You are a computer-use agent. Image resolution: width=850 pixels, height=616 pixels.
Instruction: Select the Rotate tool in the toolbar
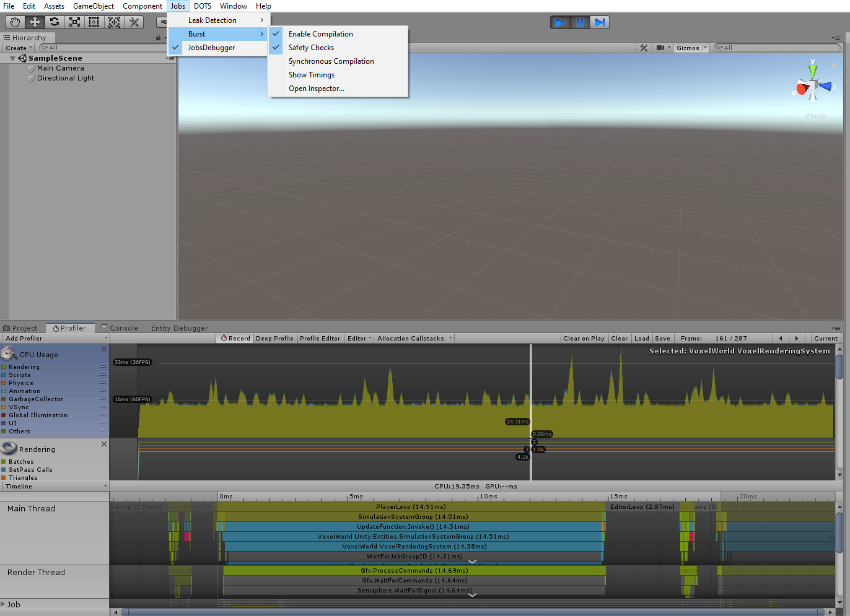(55, 22)
